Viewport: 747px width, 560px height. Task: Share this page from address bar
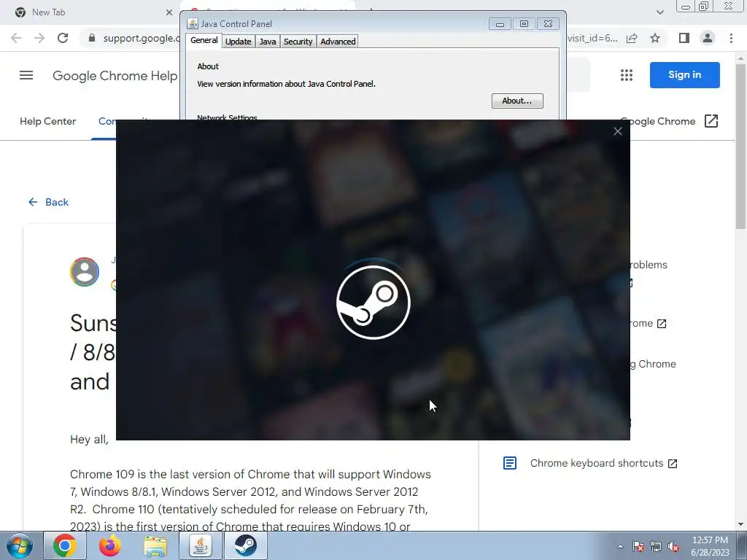pos(632,38)
